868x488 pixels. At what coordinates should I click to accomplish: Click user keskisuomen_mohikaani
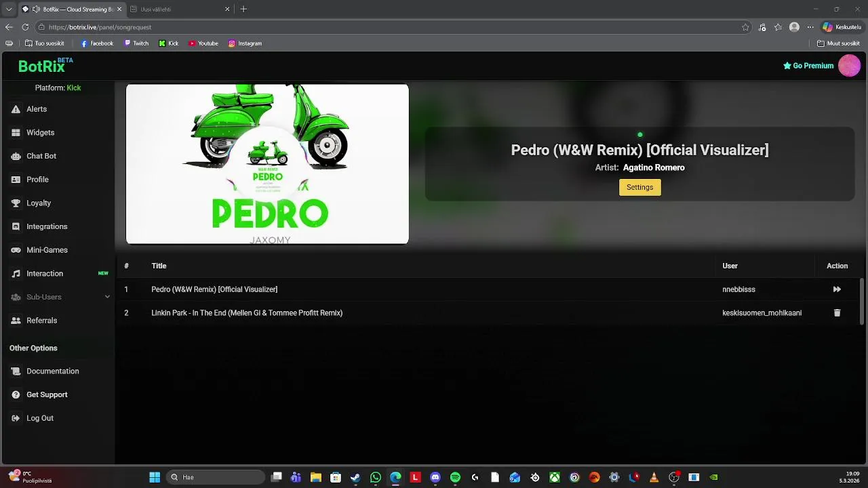(762, 313)
